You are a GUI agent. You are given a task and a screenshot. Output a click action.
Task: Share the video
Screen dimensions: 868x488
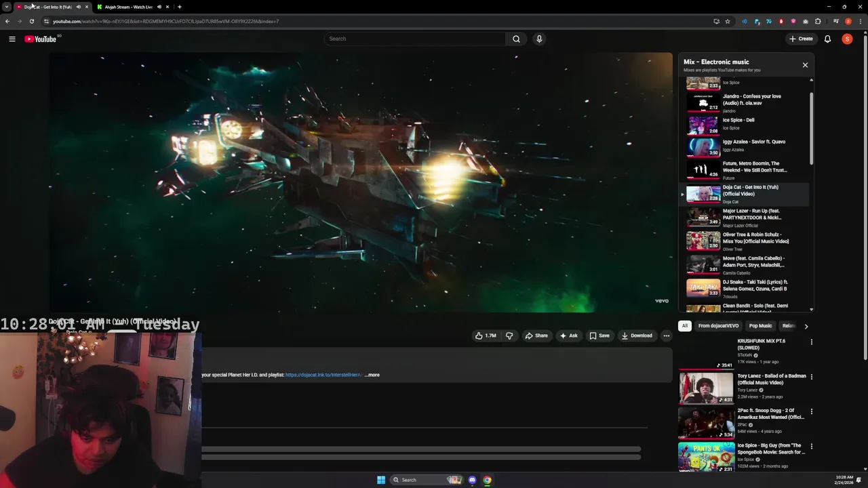(x=536, y=335)
